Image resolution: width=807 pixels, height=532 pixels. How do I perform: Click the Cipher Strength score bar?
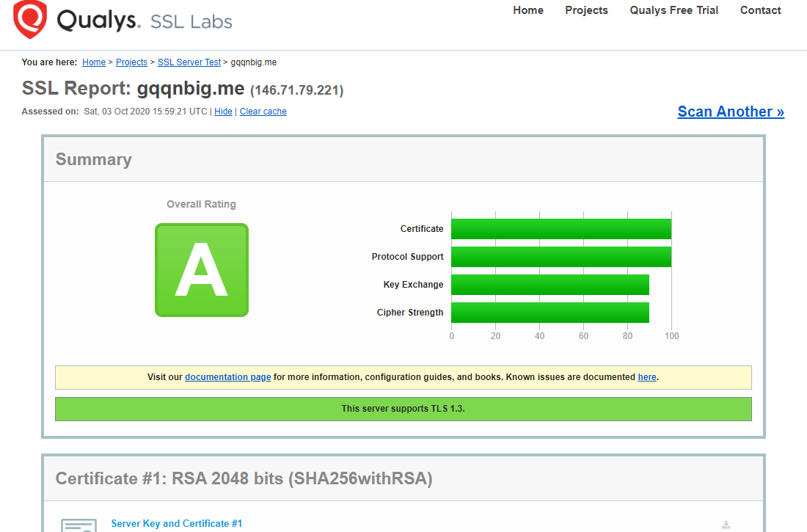(550, 312)
